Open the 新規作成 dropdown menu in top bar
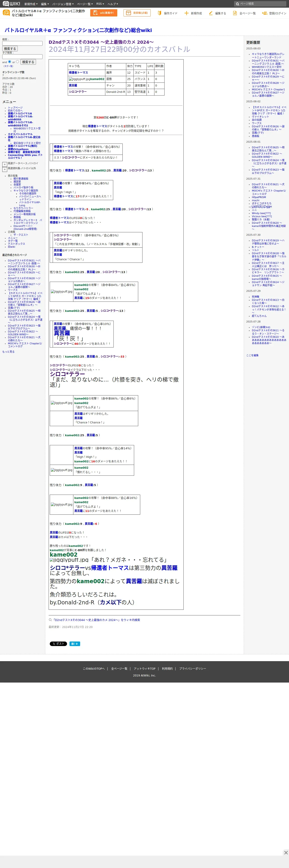Screen dimensions: 289x868 (x=31, y=4)
